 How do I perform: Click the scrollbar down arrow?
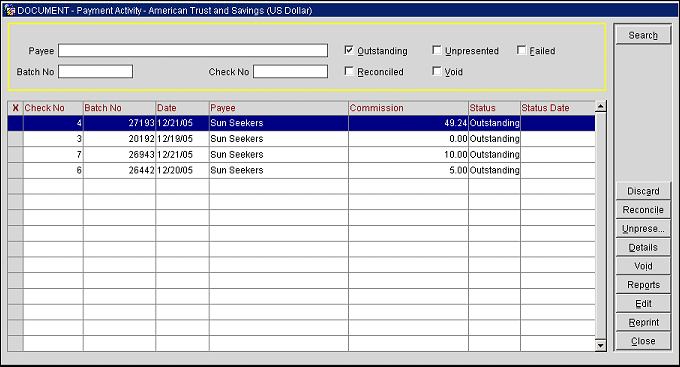601,345
